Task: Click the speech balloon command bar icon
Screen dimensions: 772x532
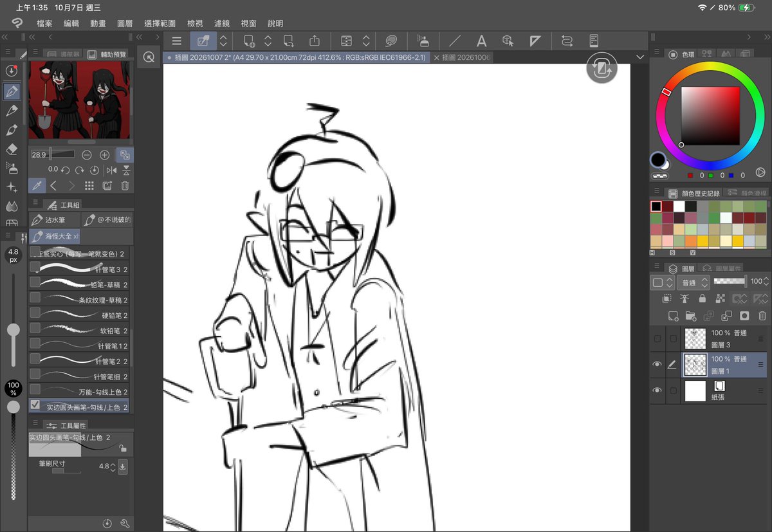Action: point(391,41)
